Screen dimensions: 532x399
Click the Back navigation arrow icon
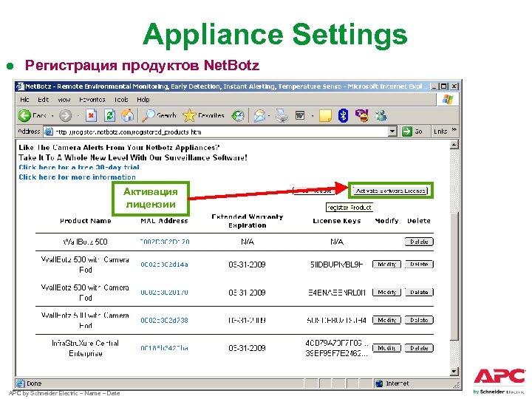click(24, 116)
